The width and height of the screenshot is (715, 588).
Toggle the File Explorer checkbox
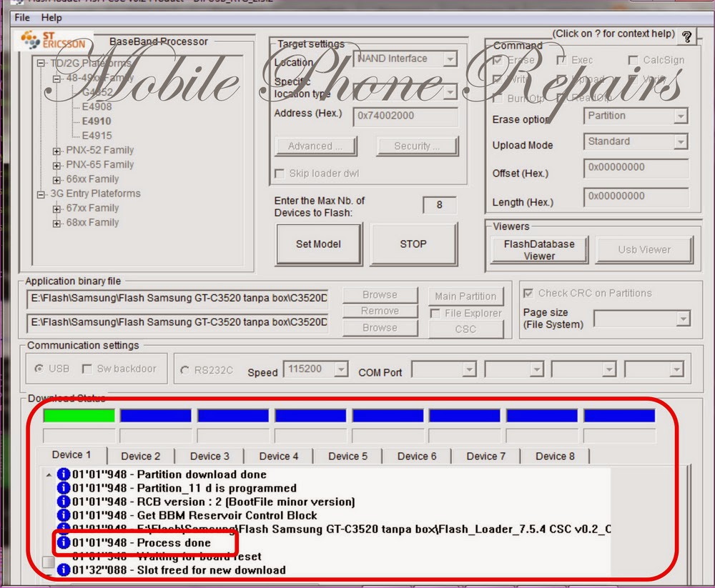click(x=435, y=313)
